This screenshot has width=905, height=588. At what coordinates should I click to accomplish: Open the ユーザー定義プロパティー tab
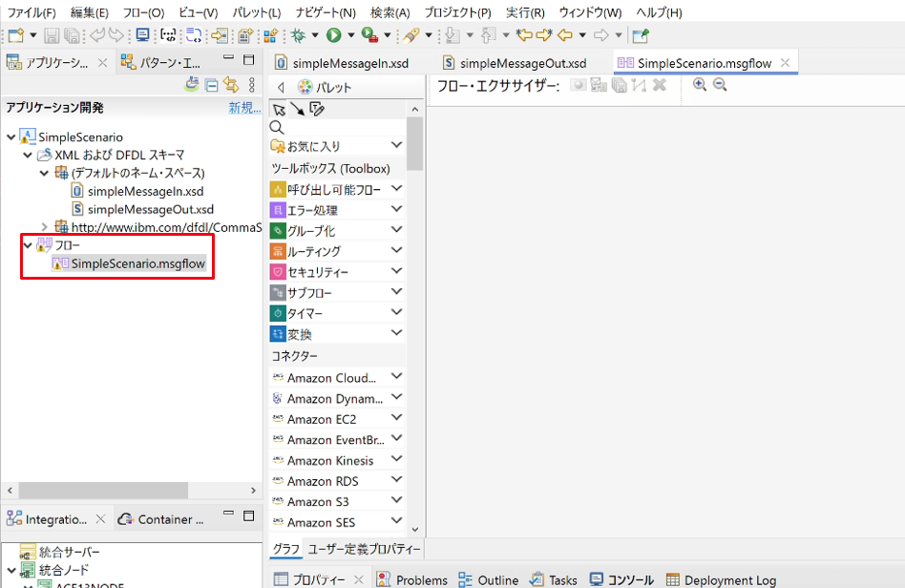click(364, 549)
